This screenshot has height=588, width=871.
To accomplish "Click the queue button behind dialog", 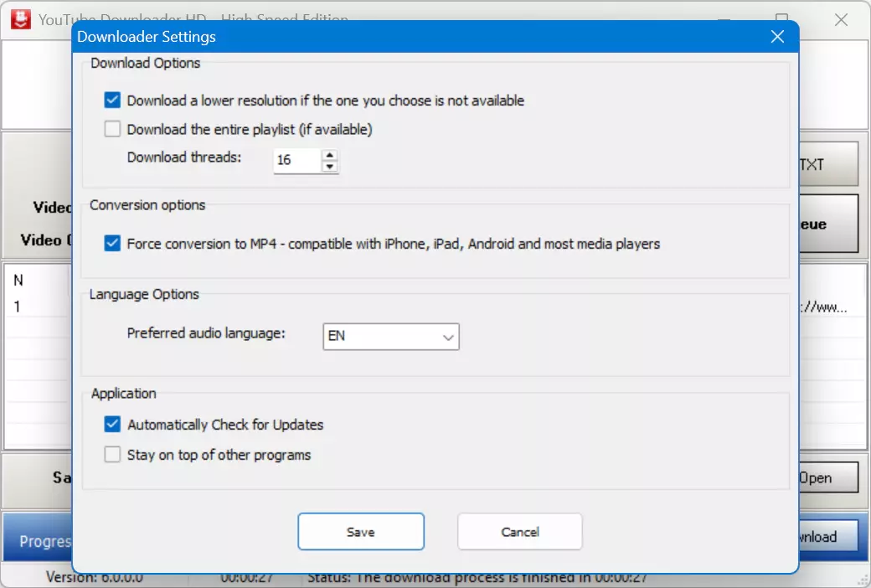I will [828, 224].
